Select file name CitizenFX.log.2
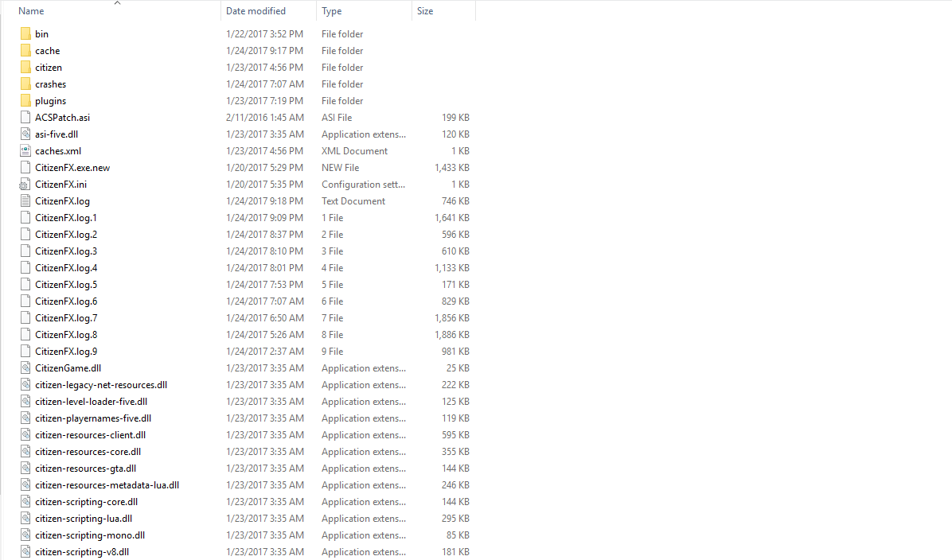 click(x=66, y=234)
